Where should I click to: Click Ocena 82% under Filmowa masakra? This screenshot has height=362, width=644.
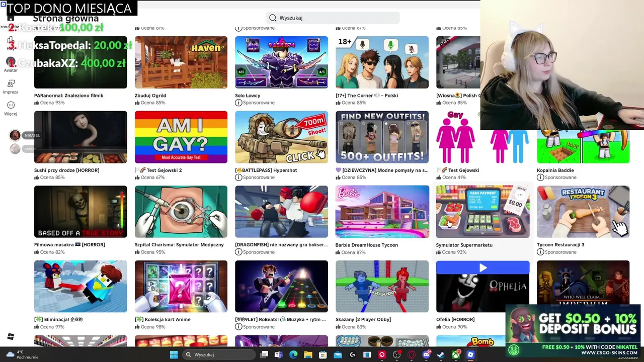[49, 252]
